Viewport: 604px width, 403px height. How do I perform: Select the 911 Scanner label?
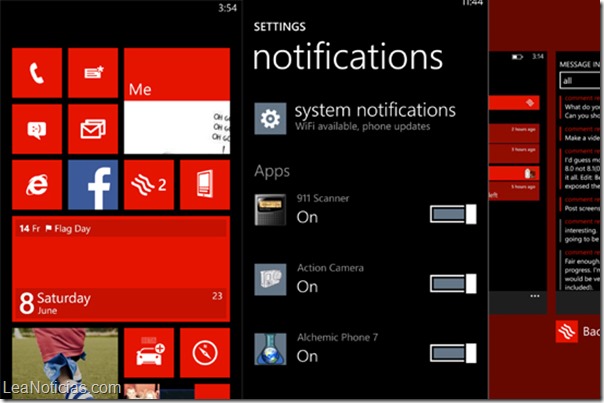point(323,198)
